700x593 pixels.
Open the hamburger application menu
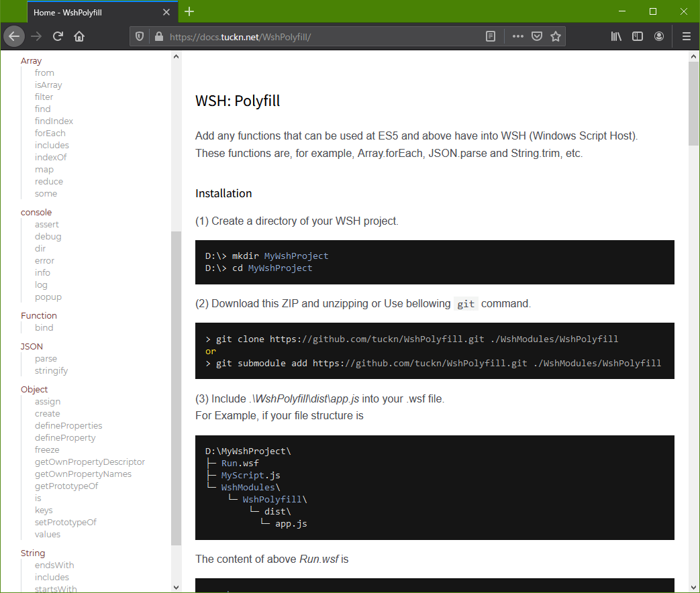[x=686, y=36]
